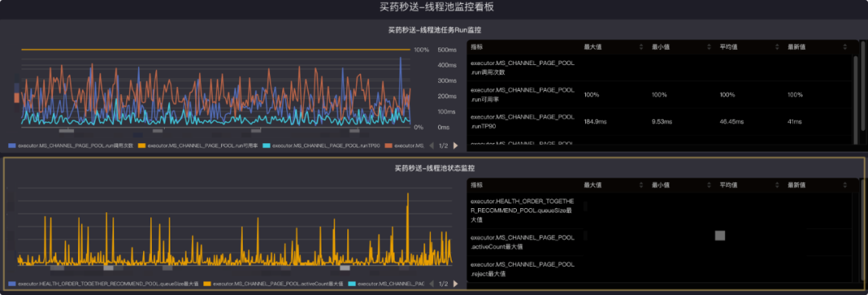Image resolution: width=868 pixels, height=295 pixels.
Task: Sort Run监控 table by 最大值 column arrows
Action: pyautogui.click(x=641, y=47)
